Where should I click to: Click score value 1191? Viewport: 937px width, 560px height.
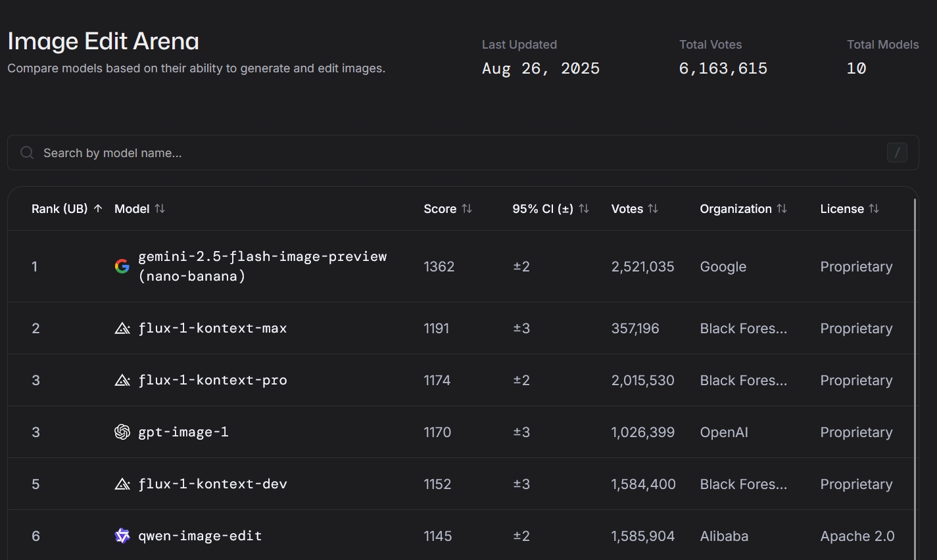[x=437, y=328]
